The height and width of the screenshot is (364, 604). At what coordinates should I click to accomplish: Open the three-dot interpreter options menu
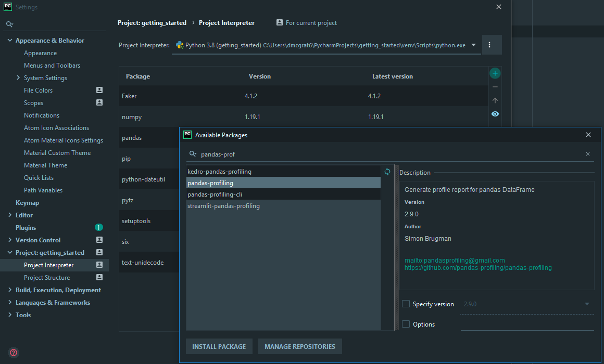tap(489, 45)
